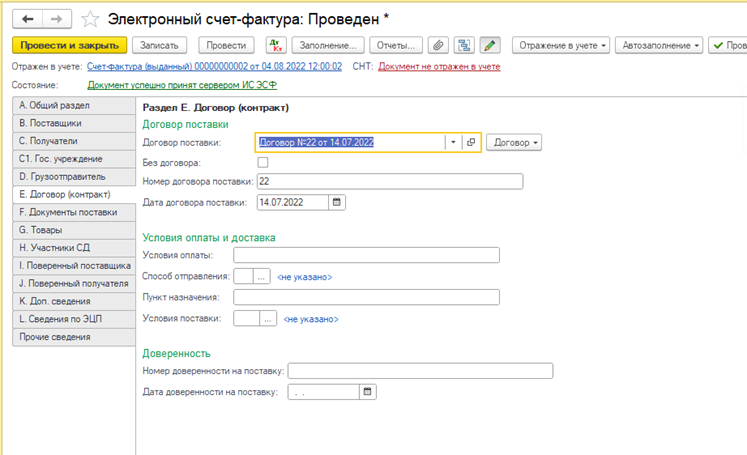Image resolution: width=747 pixels, height=455 pixels.
Task: Add document to favorites with star icon
Action: 90,19
